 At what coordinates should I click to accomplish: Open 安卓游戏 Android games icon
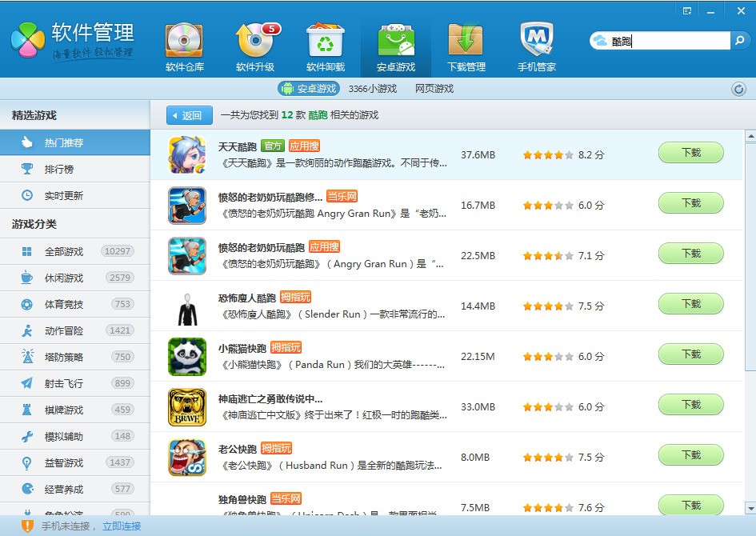[396, 47]
